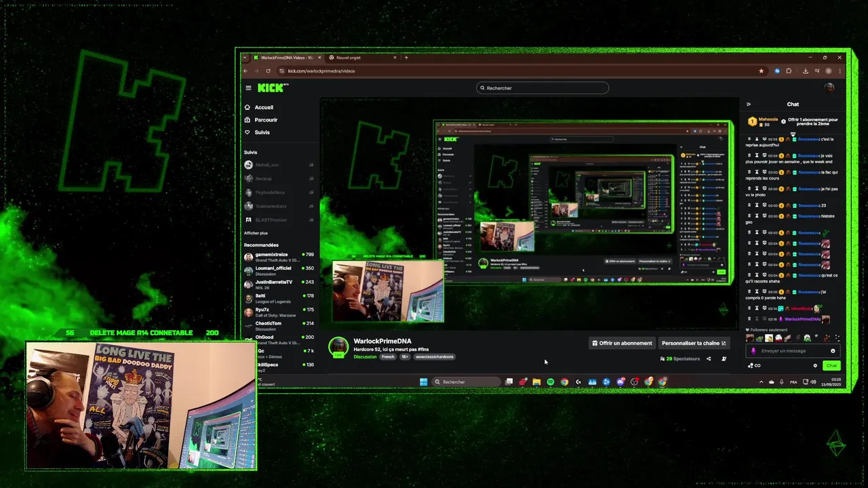Click the WarlockPrimeDNA live avatar

[x=338, y=348]
